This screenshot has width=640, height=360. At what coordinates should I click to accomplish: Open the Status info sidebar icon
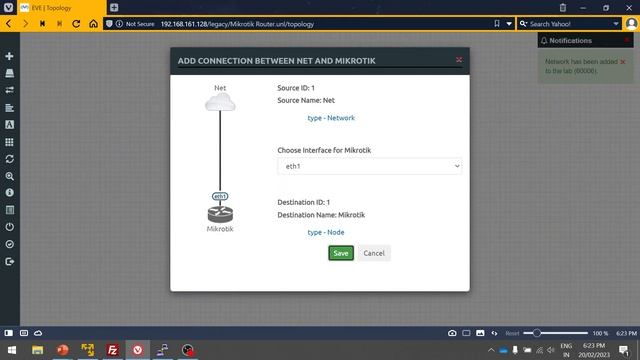9,193
